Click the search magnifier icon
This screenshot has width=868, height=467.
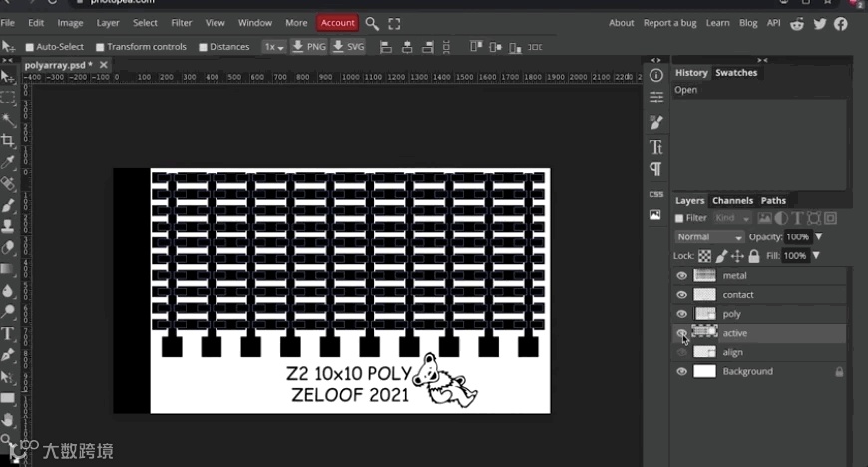(x=372, y=23)
